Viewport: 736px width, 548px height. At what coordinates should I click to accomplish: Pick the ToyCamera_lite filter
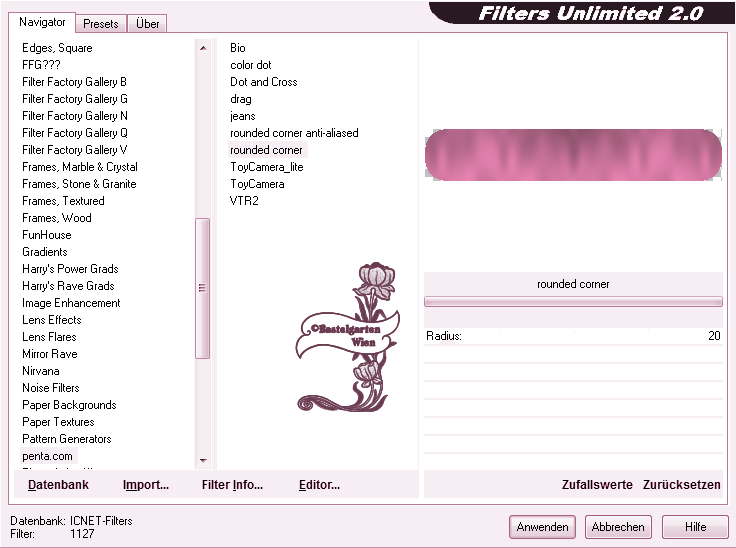tap(267, 167)
